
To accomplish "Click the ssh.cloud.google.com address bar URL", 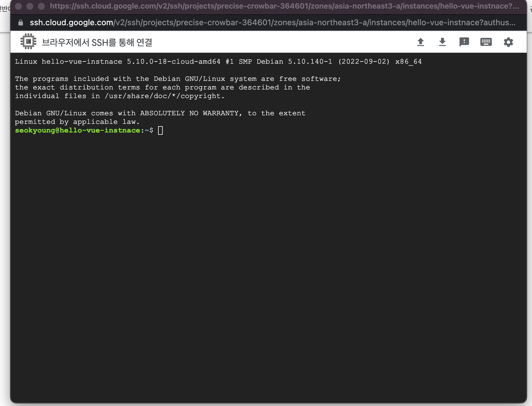I will click(x=272, y=22).
